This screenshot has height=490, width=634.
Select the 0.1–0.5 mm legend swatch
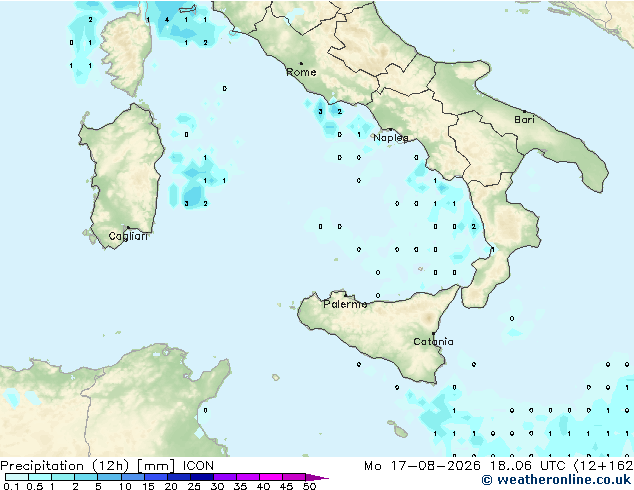tap(17, 477)
